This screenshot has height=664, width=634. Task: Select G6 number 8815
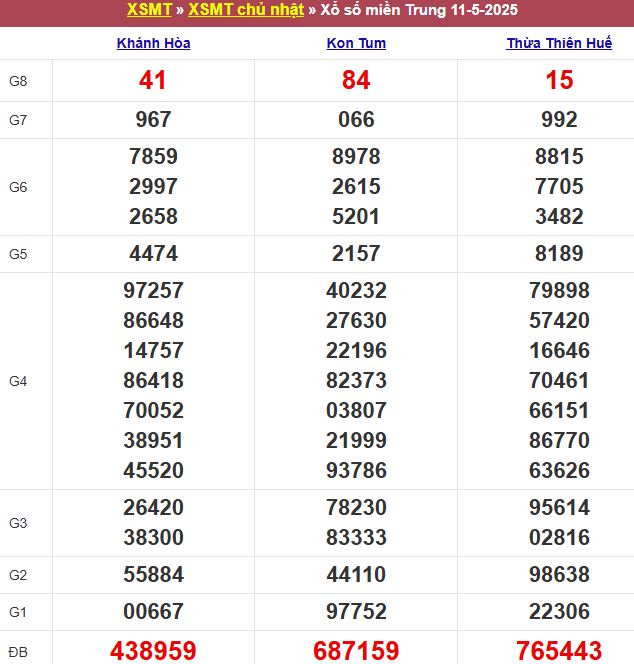click(559, 156)
